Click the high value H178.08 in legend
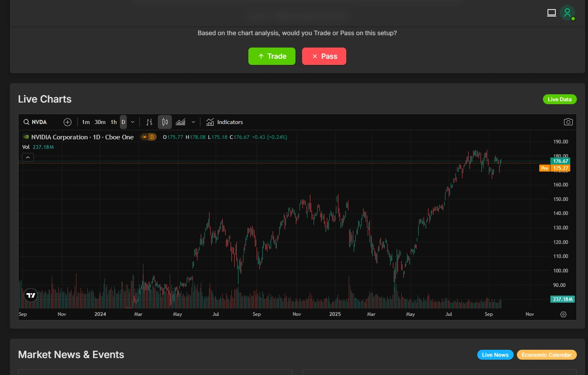This screenshot has height=375, width=588. click(195, 137)
